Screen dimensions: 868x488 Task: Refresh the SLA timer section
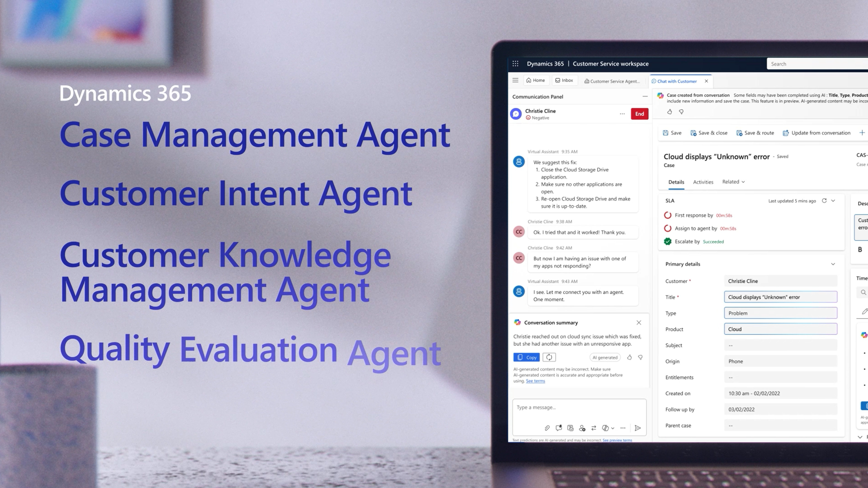click(824, 201)
